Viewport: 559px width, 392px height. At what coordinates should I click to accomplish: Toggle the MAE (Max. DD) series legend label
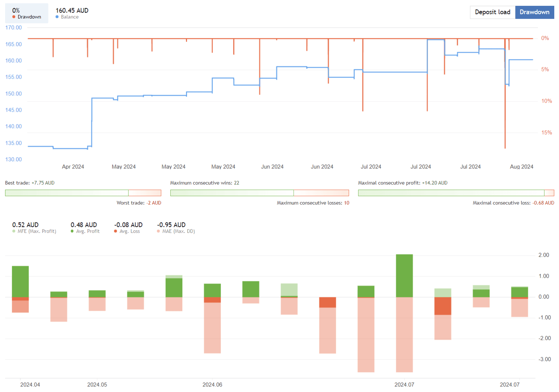pos(179,231)
